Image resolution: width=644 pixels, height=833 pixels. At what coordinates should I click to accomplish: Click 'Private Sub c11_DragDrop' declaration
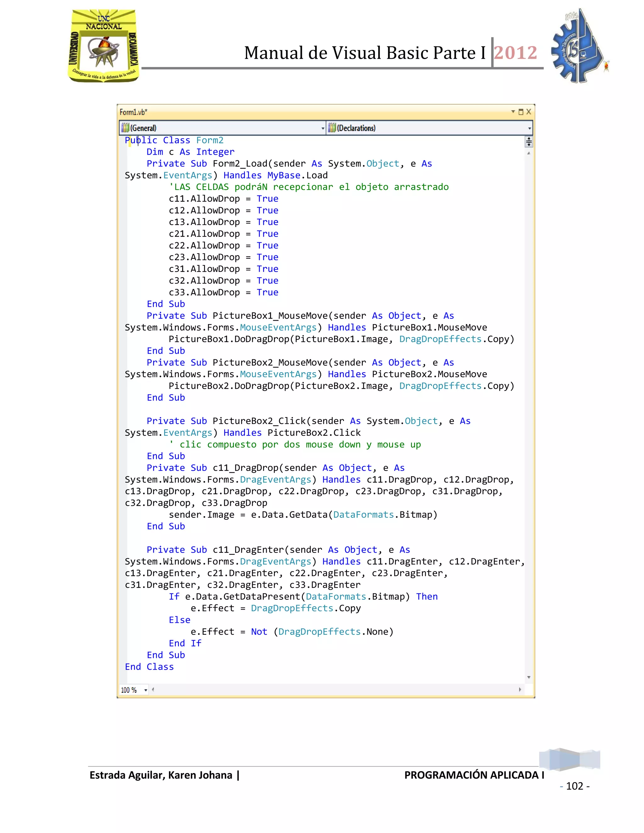pyautogui.click(x=275, y=468)
